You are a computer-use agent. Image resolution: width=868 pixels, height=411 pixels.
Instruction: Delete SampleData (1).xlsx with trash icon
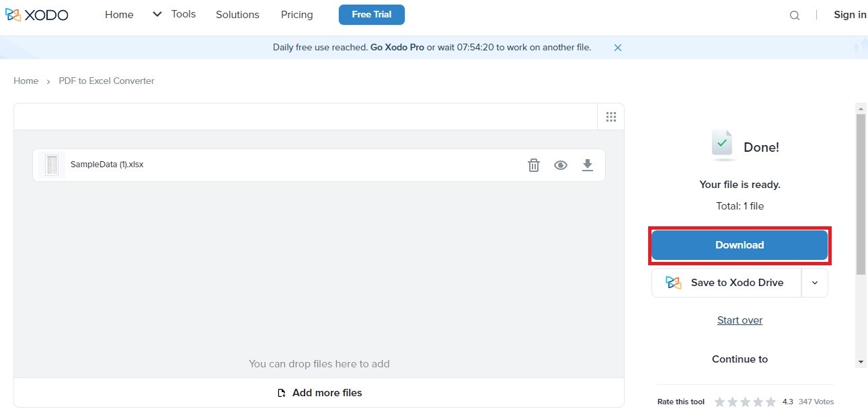click(x=534, y=165)
